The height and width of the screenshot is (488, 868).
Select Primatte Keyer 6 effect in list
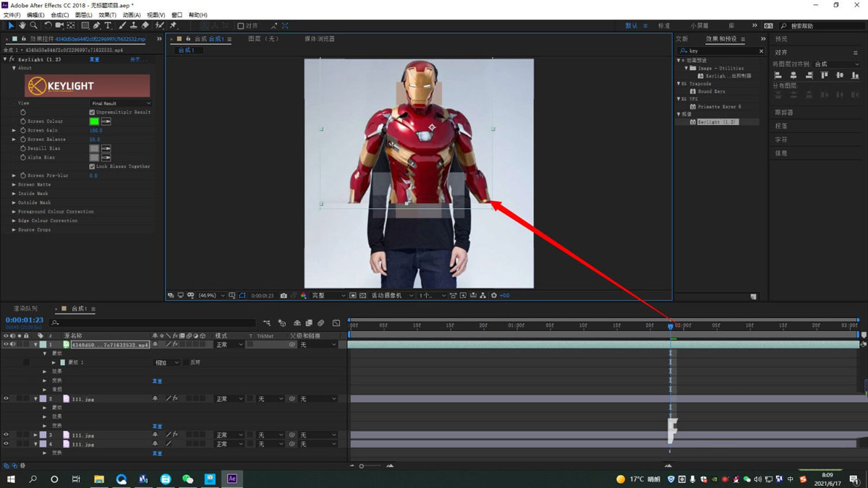click(x=718, y=106)
